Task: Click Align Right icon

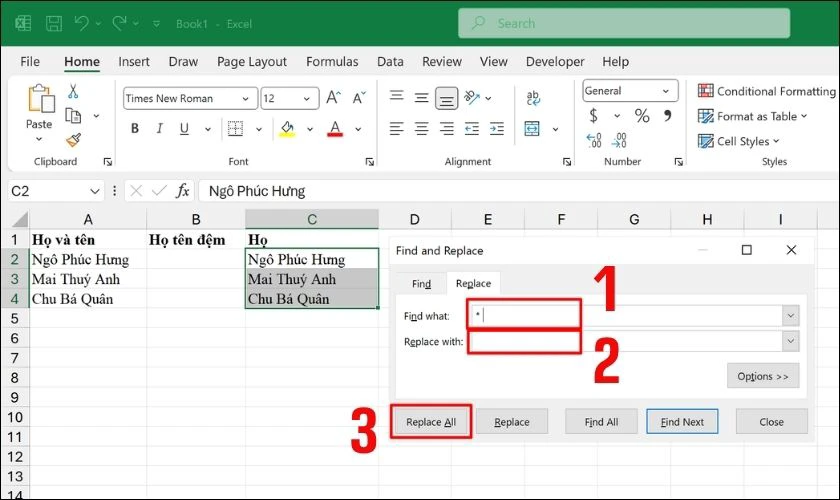Action: coord(446,129)
